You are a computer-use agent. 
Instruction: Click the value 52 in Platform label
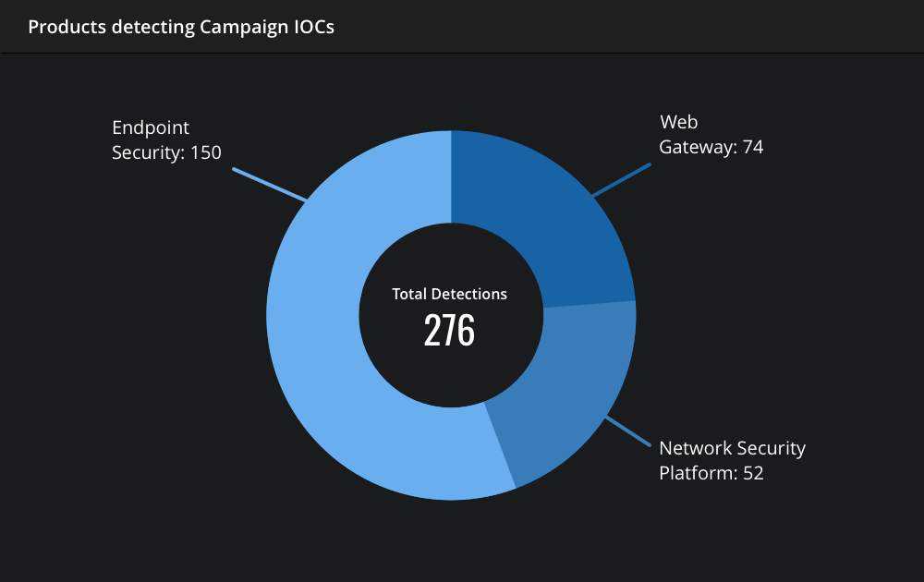pyautogui.click(x=753, y=473)
